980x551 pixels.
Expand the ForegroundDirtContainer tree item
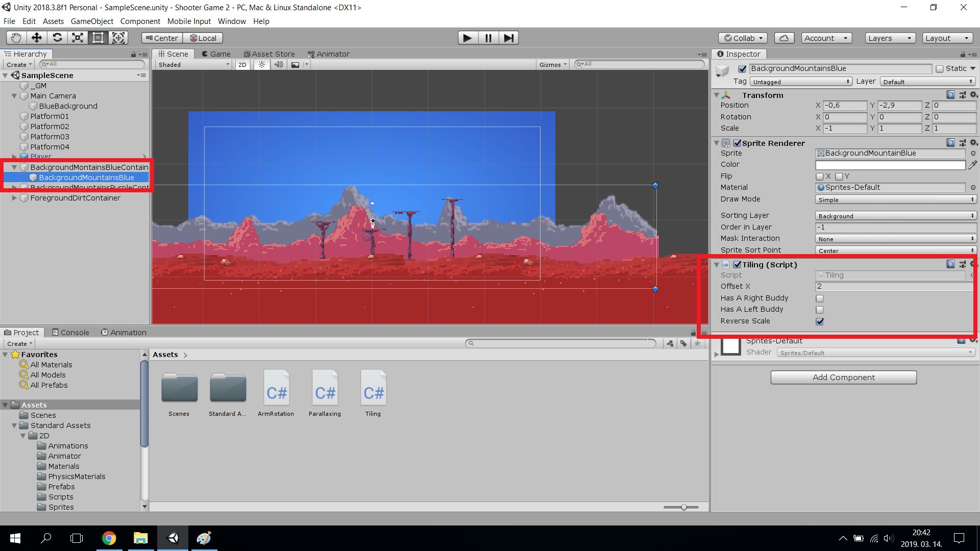tap(14, 198)
